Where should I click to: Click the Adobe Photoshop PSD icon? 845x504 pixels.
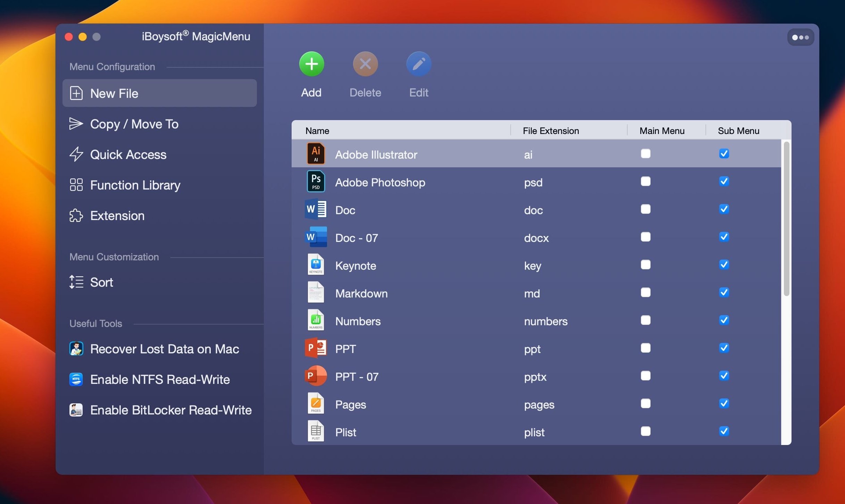pos(316,181)
